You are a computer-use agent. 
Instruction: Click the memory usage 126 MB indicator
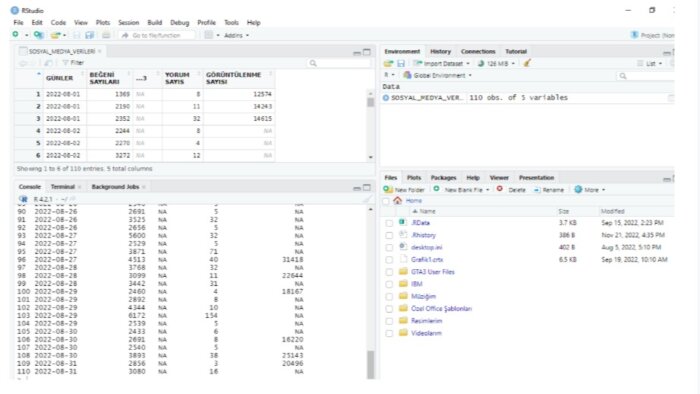tap(496, 63)
